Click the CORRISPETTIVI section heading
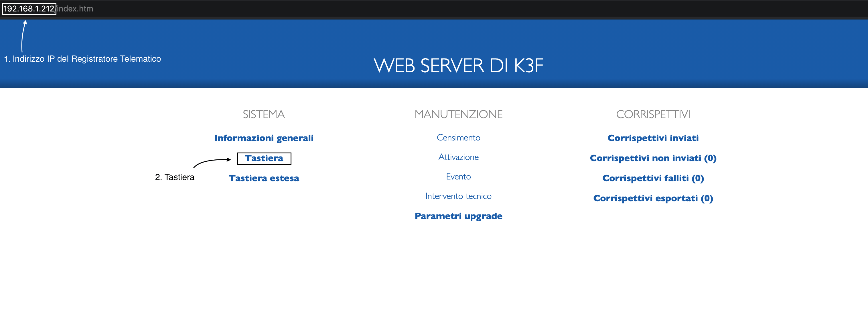This screenshot has height=336, width=868. coord(653,114)
